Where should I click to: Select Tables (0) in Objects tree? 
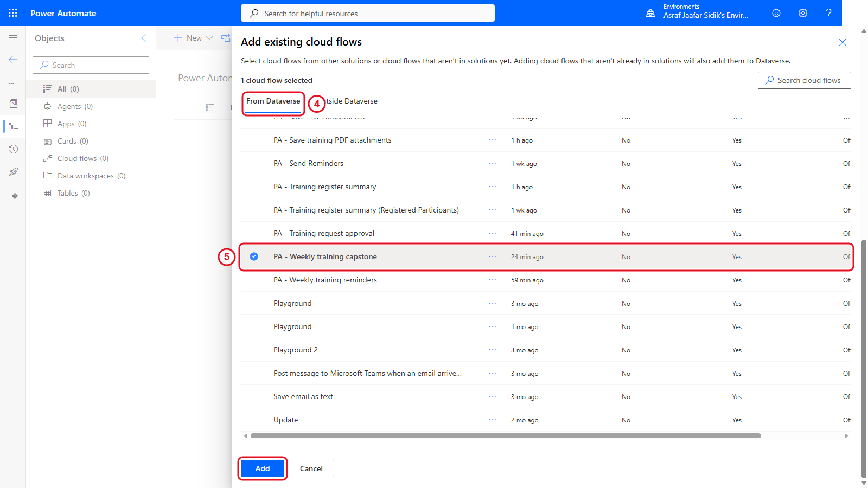coord(91,193)
